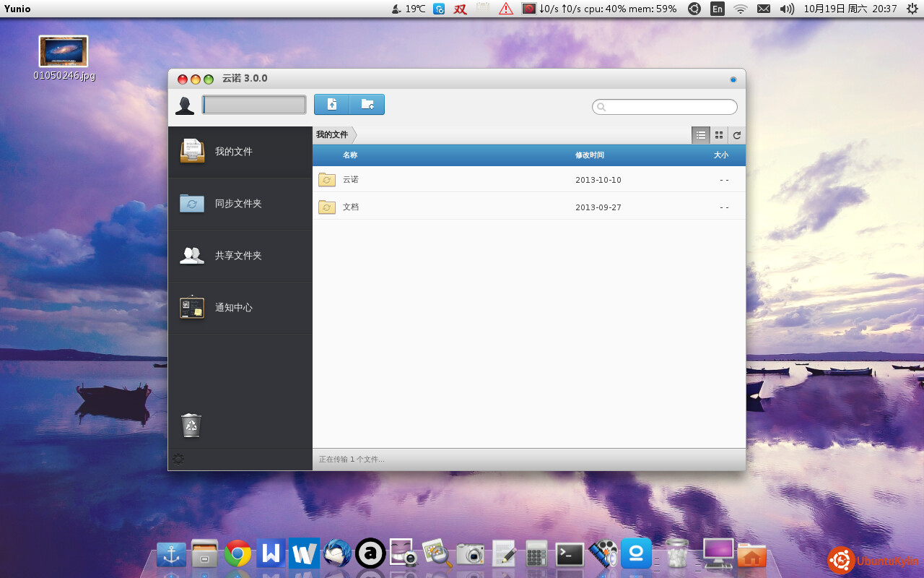The width and height of the screenshot is (924, 578).
Task: Launch Chrome from the dock
Action: click(237, 554)
